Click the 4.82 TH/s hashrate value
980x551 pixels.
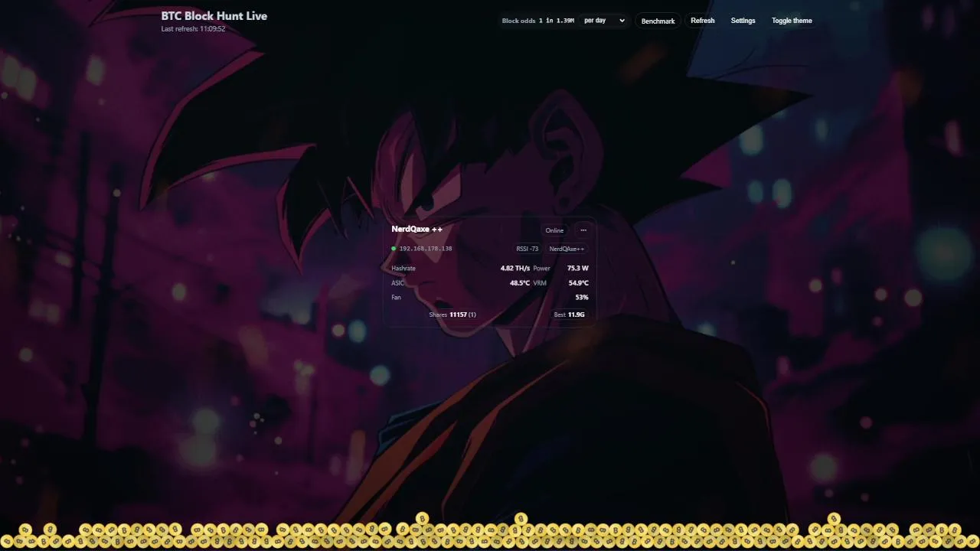pyautogui.click(x=514, y=269)
